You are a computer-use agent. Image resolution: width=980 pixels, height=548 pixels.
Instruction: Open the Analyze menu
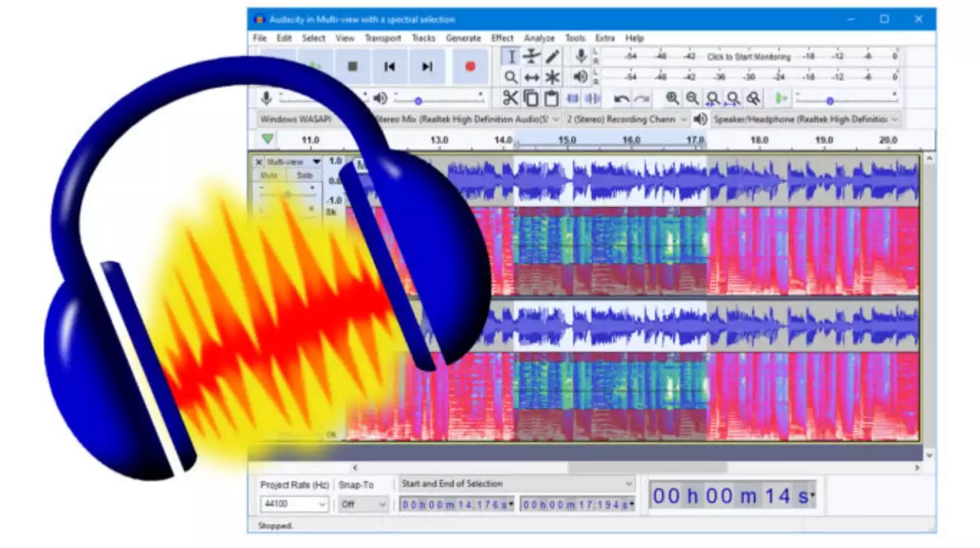540,38
